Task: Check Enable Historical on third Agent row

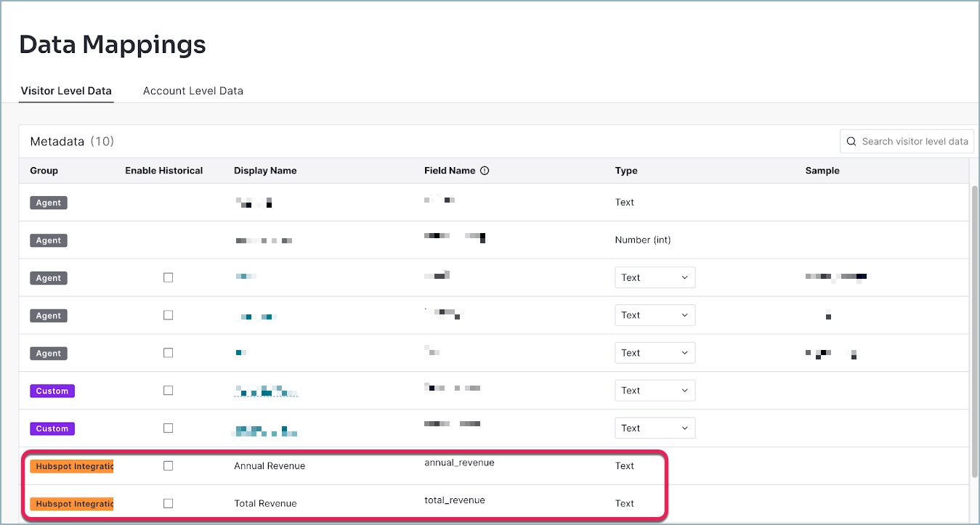Action: pyautogui.click(x=169, y=277)
